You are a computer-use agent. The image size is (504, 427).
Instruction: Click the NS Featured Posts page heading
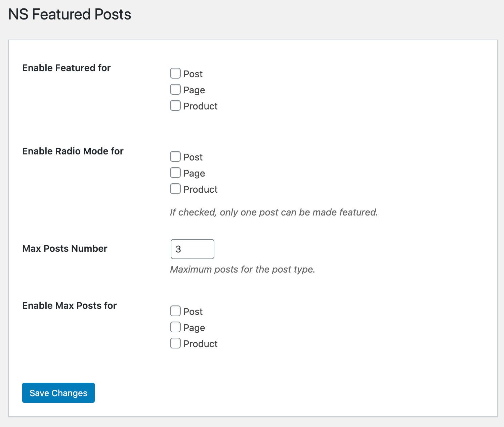[70, 14]
